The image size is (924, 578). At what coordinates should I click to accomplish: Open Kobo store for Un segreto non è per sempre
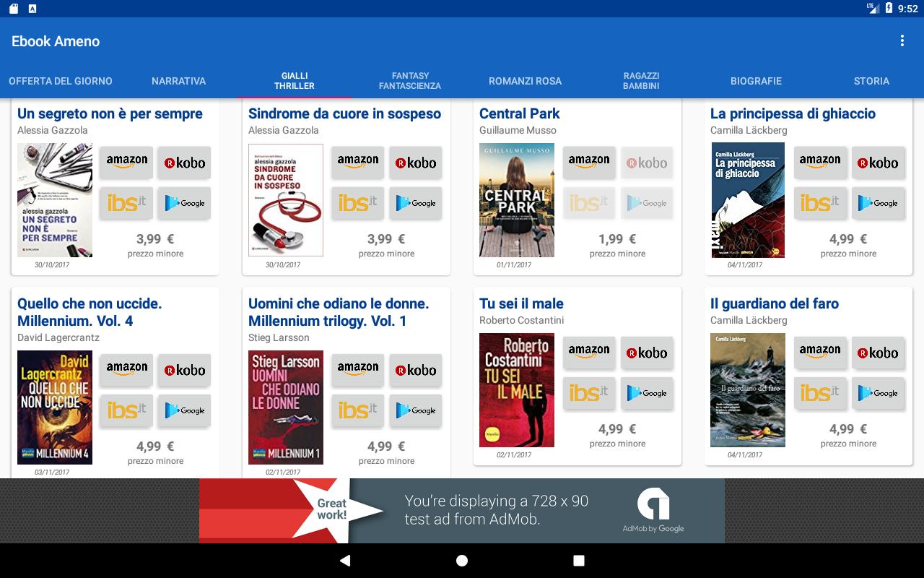click(185, 163)
